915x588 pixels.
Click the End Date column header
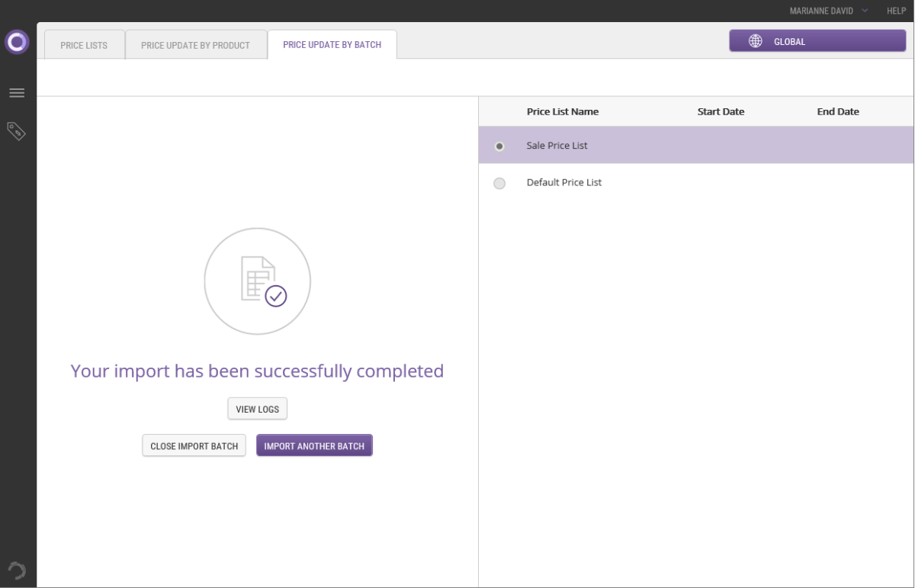[x=837, y=111]
